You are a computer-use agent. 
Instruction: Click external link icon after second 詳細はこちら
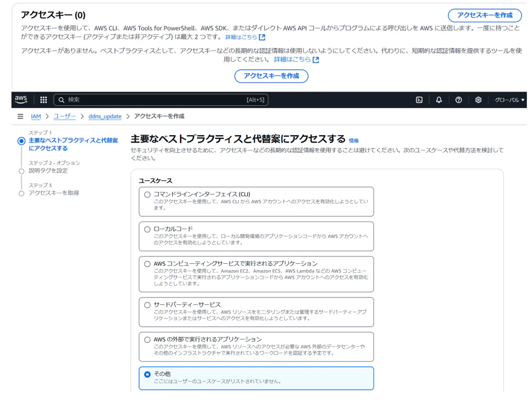point(316,60)
